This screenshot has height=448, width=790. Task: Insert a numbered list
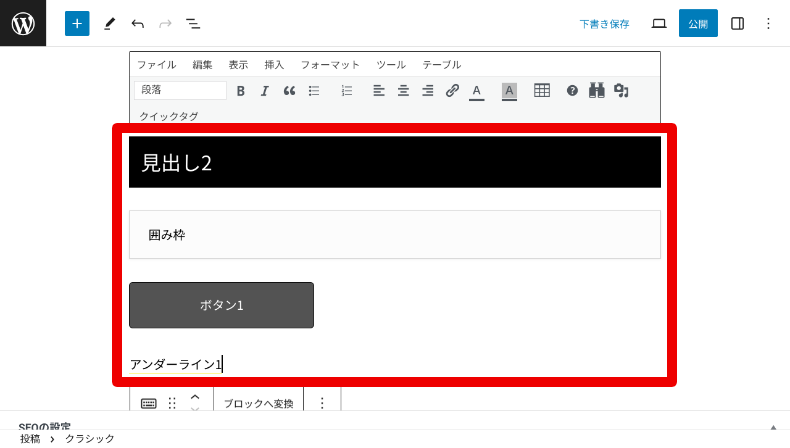click(x=347, y=91)
